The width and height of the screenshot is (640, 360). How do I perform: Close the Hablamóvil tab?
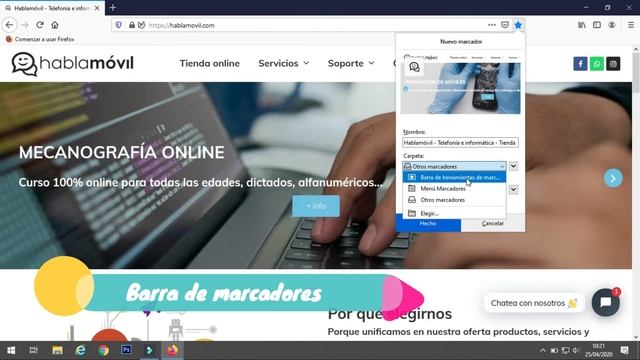[97, 8]
